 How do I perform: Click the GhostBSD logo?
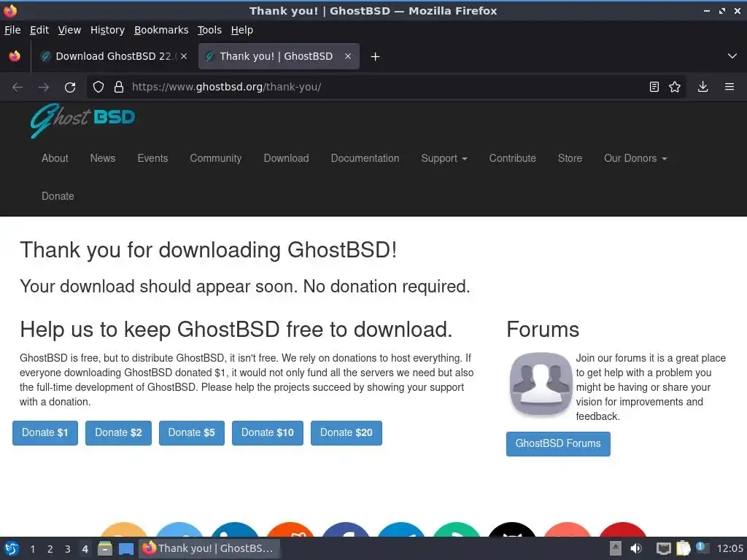[83, 120]
